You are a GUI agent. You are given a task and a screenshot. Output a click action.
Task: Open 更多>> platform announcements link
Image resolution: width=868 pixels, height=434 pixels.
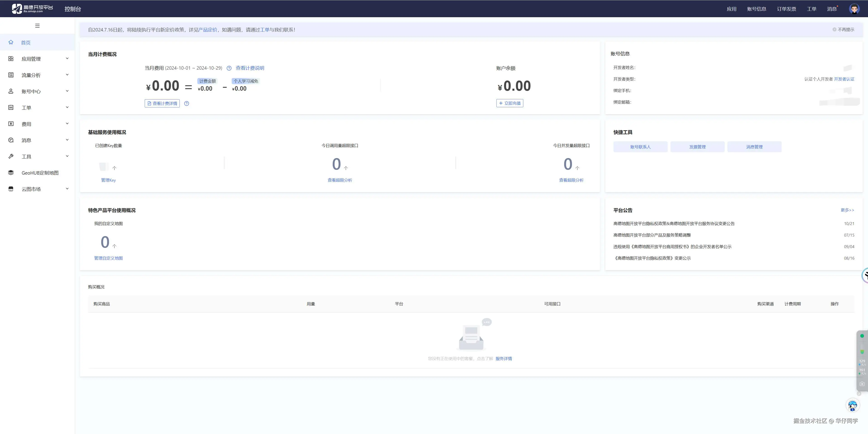[x=847, y=210]
